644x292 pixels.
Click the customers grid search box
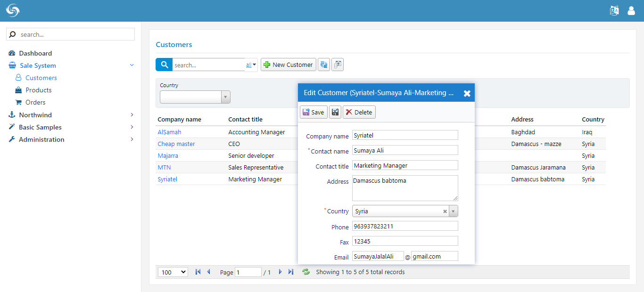tap(209, 65)
